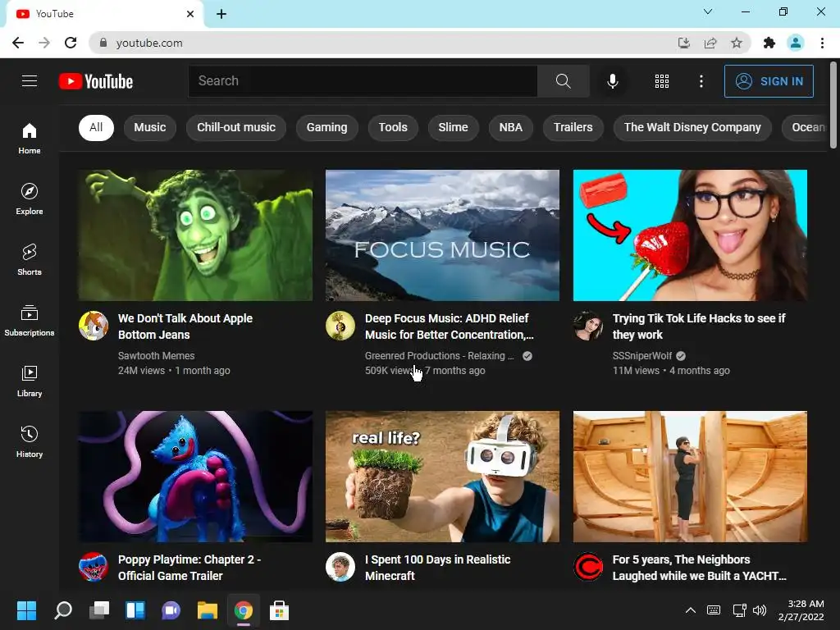Viewport: 840px width, 630px height.
Task: Click the volume icon in tray
Action: point(760,610)
